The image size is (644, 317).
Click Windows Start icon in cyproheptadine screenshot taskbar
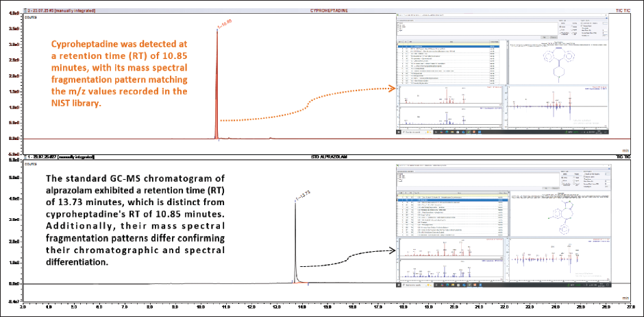click(399, 133)
